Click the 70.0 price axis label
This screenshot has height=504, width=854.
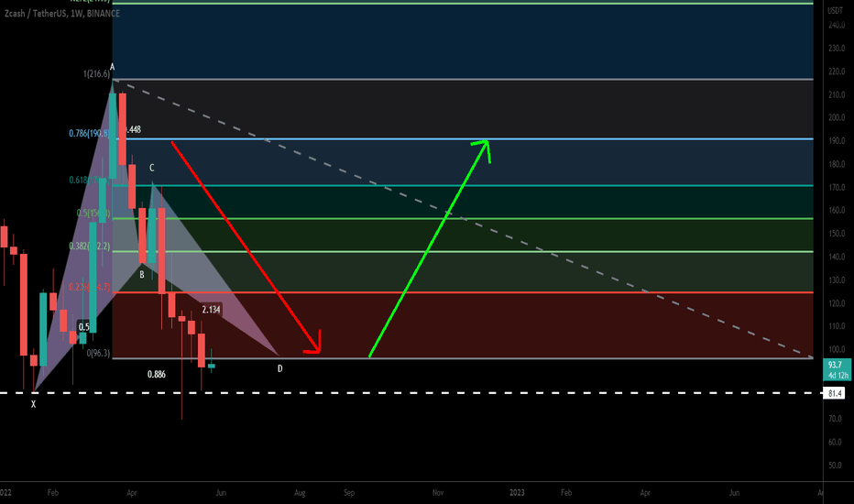(835, 419)
